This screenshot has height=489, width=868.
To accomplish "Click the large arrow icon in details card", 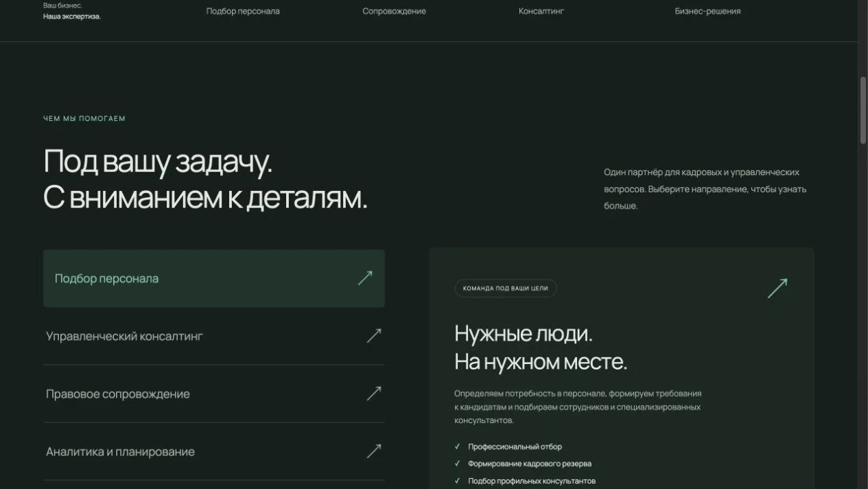I will point(777,288).
